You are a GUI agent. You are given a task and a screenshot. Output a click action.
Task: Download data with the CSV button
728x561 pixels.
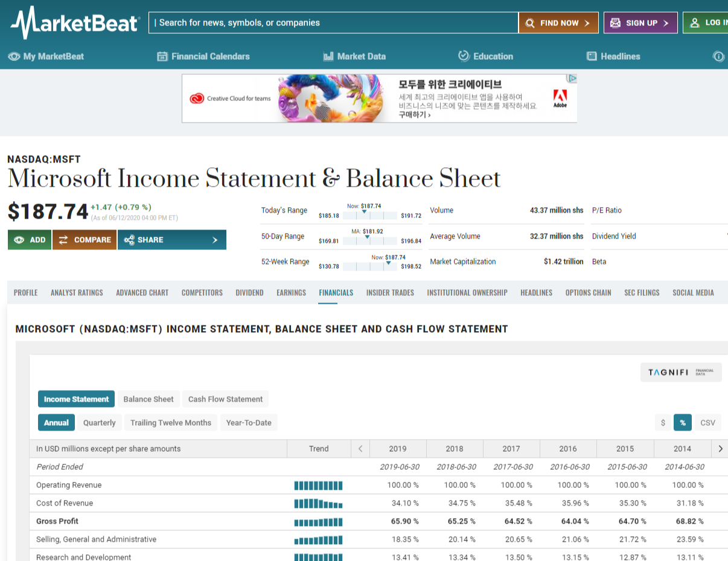708,423
